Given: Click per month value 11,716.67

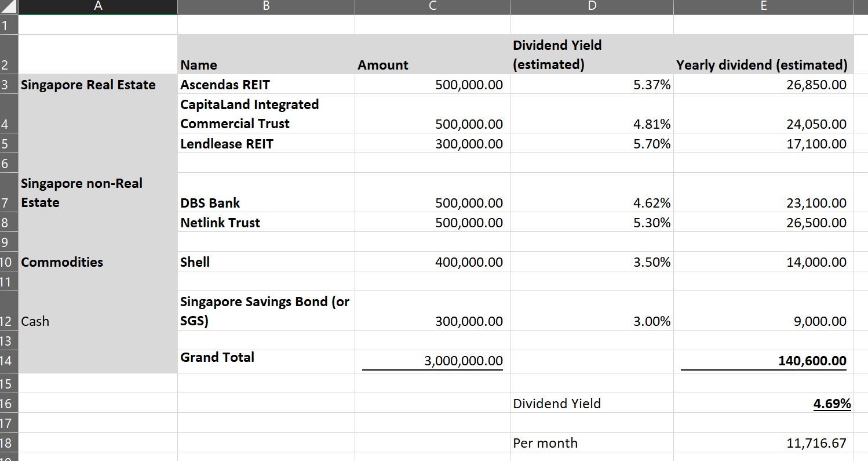Looking at the screenshot, I should coord(763,442).
